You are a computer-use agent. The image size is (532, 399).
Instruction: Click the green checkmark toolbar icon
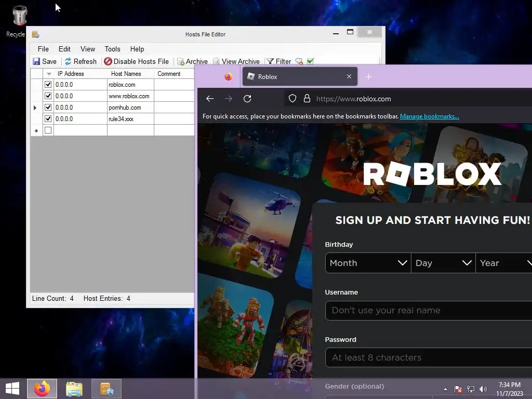(310, 61)
